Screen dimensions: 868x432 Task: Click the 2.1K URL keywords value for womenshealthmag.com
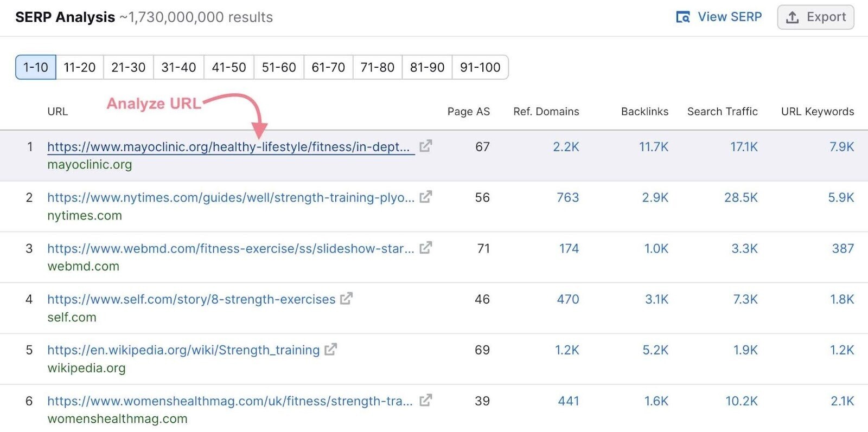[x=841, y=401]
